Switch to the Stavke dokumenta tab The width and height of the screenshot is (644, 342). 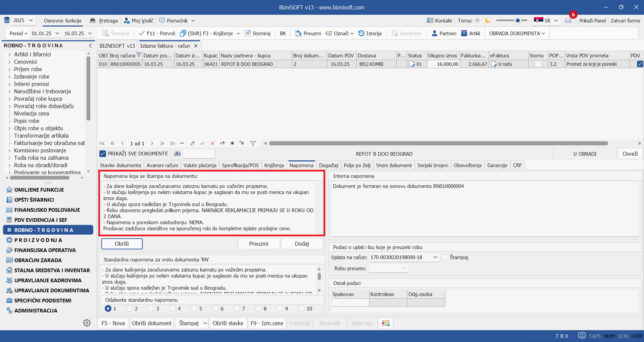120,165
